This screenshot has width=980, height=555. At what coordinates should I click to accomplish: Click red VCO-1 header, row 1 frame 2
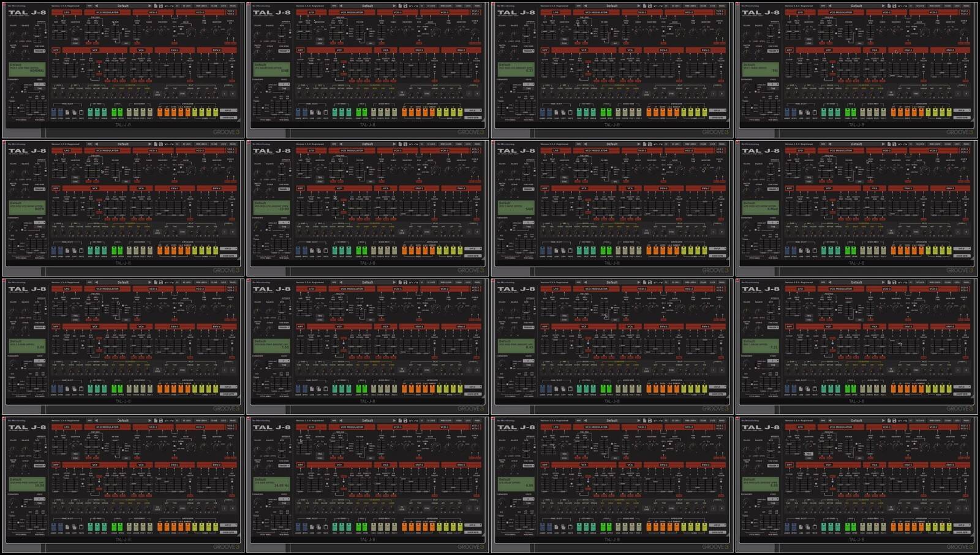coord(398,12)
